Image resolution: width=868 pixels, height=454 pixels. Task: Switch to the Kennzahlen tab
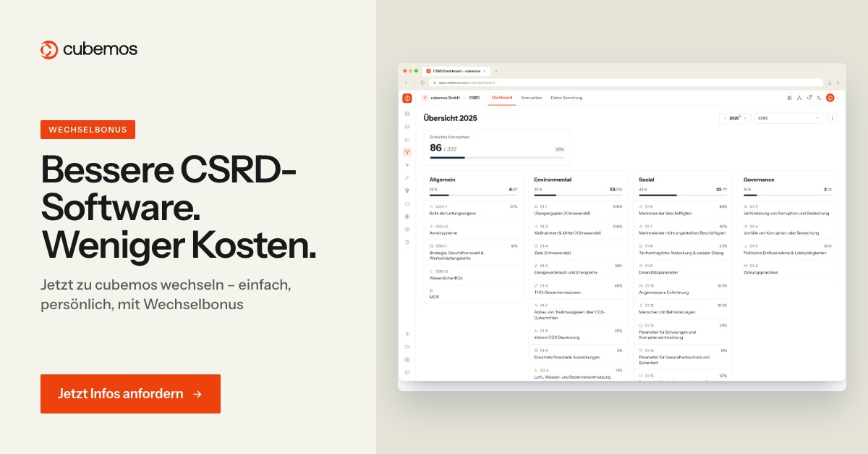(532, 98)
